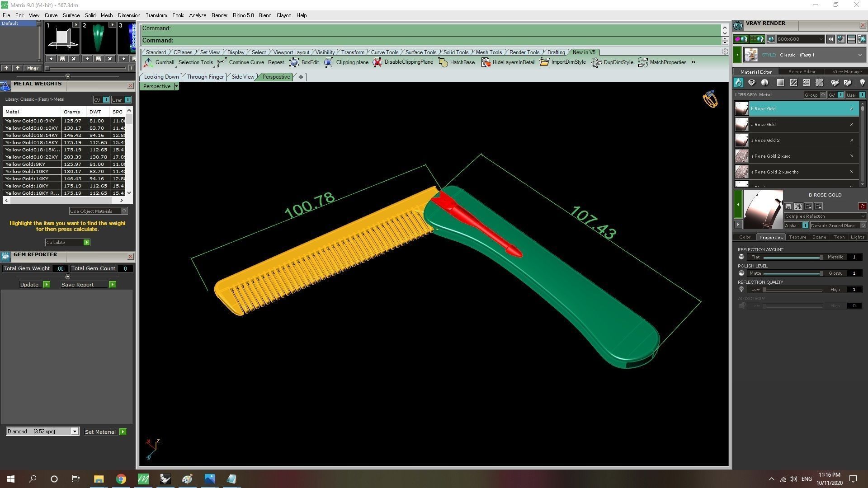868x488 pixels.
Task: Toggle the GV library switch in Metal Weights
Action: (106, 100)
